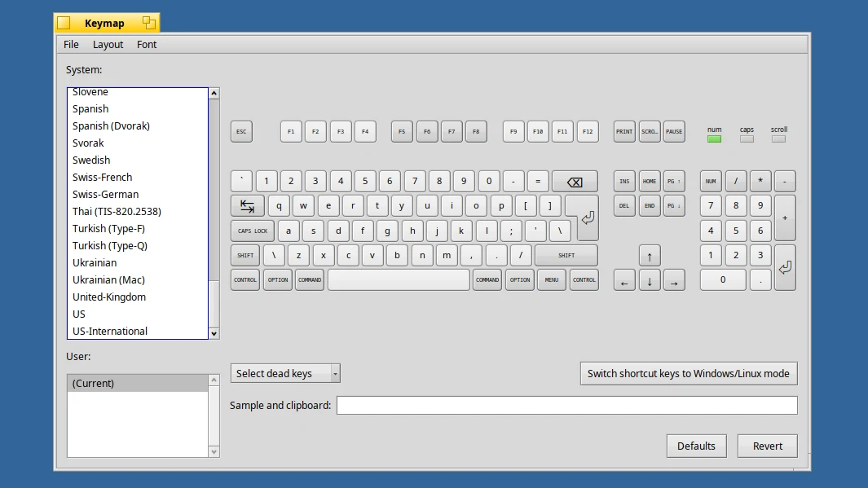Screen dimensions: 868x488
Task: Click inside the Sample and clipboard field
Action: [566, 405]
